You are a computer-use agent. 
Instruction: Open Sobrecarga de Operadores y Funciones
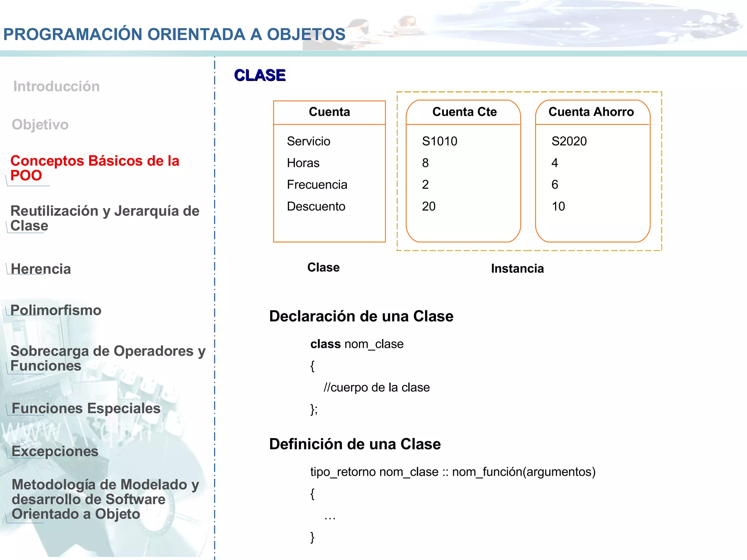pos(108,358)
